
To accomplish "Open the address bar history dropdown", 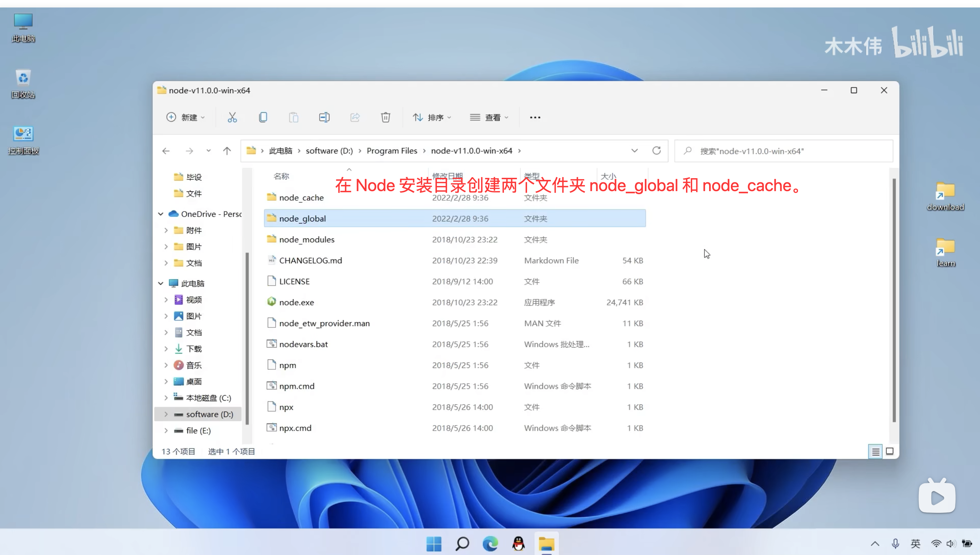I will tap(635, 151).
